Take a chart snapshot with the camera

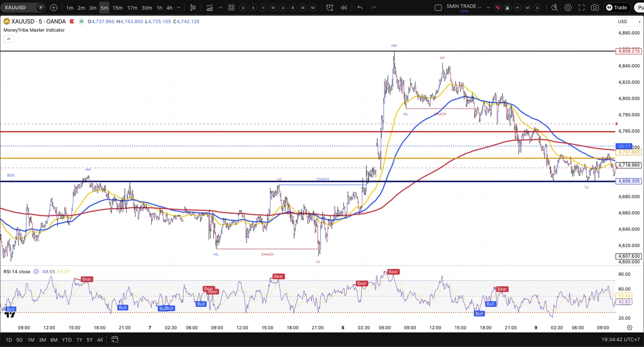click(x=595, y=8)
